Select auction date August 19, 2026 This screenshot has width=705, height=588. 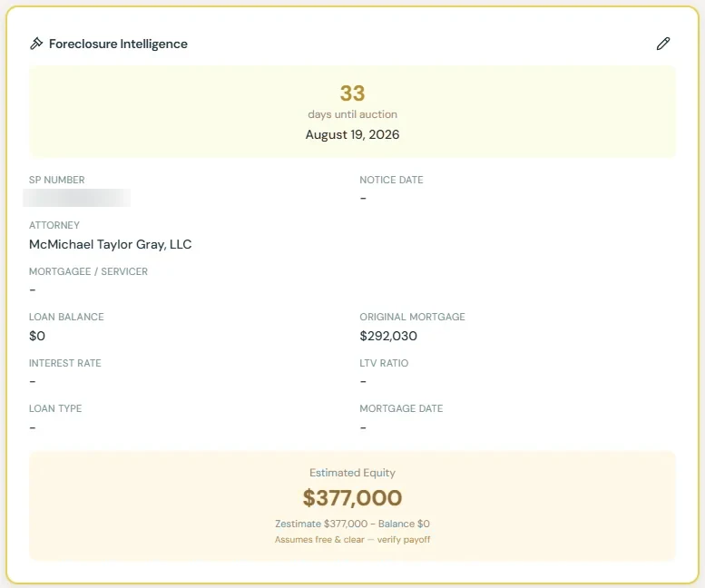(x=352, y=134)
